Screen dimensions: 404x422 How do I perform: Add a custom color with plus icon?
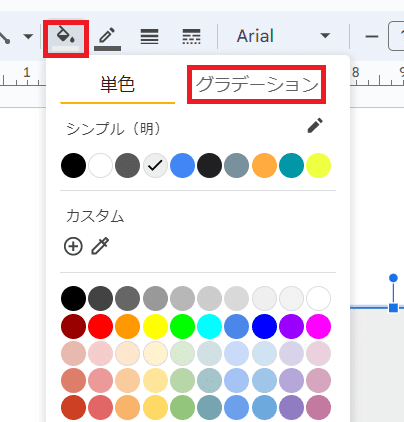pos(73,247)
